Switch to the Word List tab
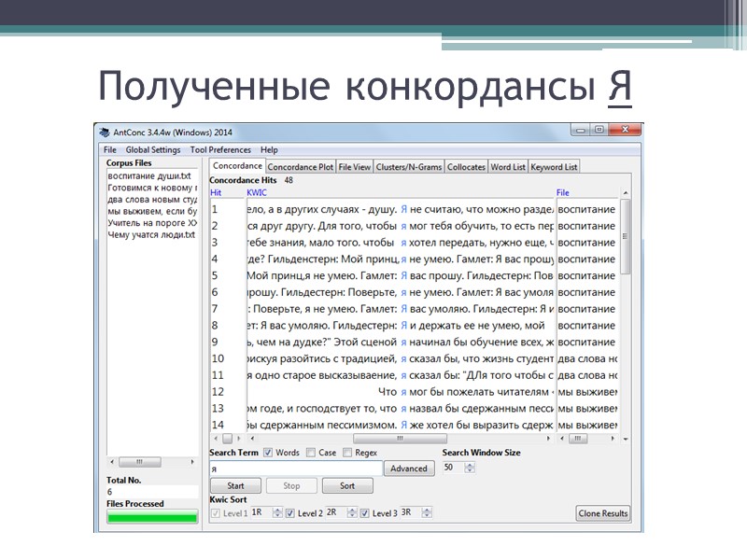The height and width of the screenshot is (560, 747). point(508,166)
